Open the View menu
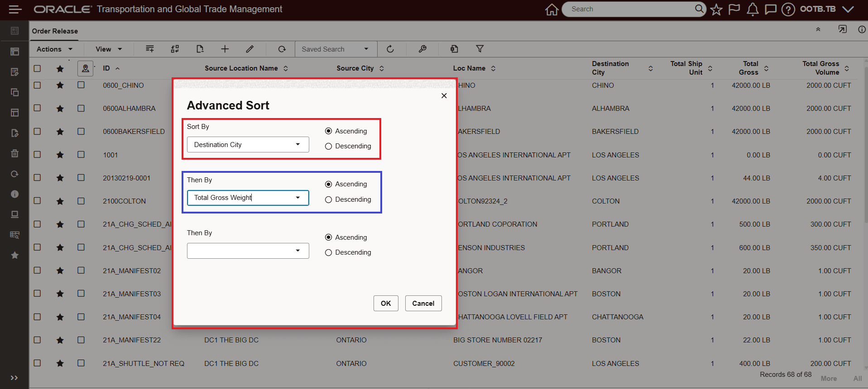 coord(109,49)
